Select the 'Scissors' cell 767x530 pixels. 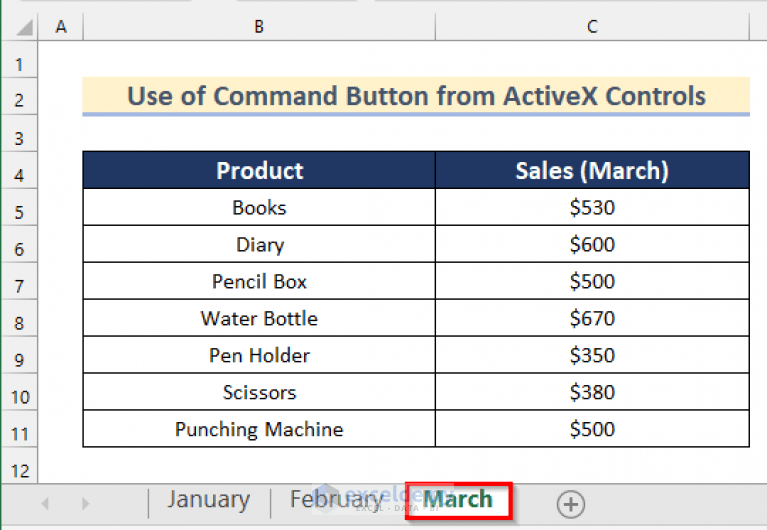[x=259, y=392]
